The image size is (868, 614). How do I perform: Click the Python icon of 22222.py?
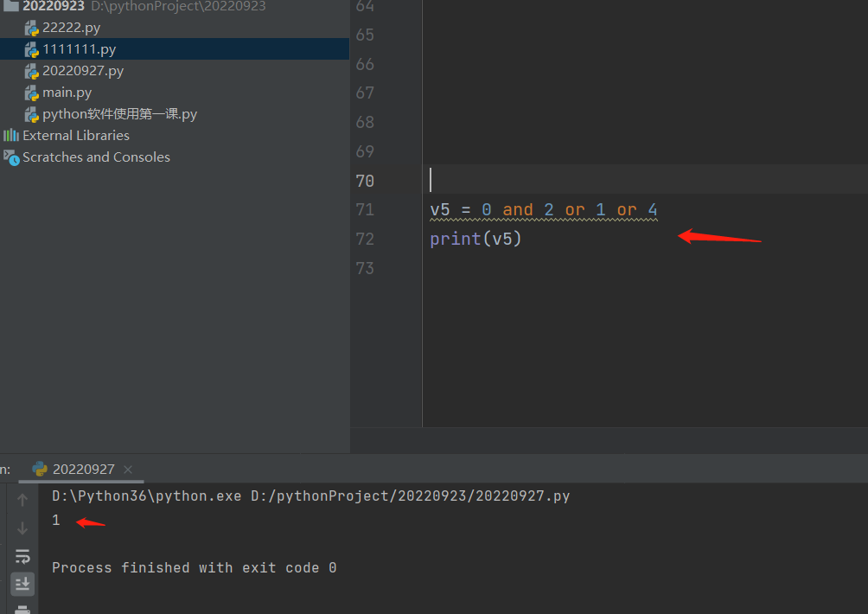click(31, 29)
